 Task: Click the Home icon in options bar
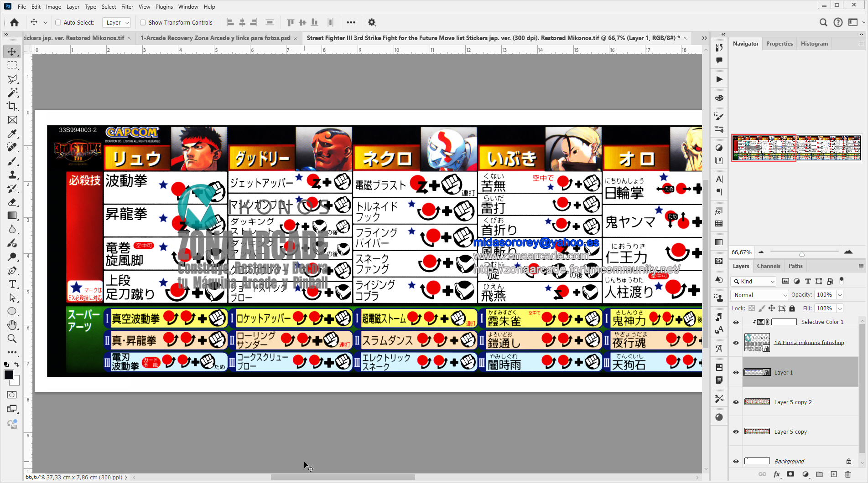click(x=14, y=22)
